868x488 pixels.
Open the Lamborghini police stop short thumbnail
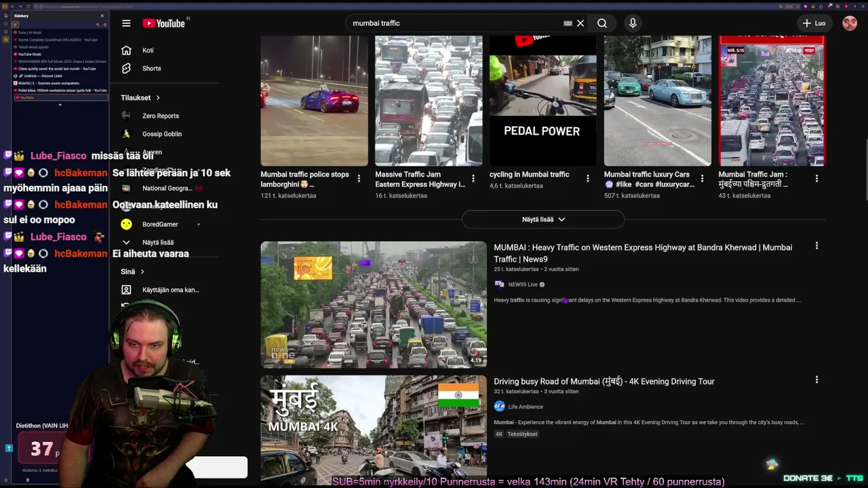pos(315,101)
